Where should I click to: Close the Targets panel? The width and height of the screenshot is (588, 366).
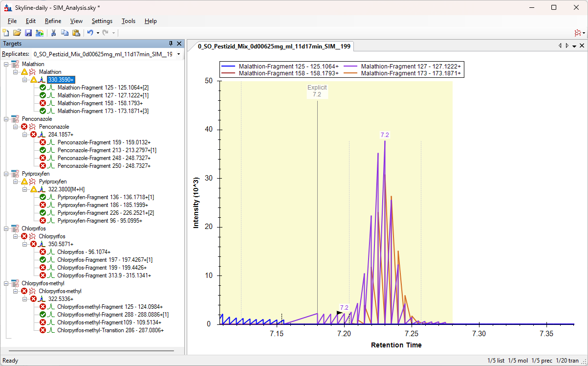[x=179, y=44]
